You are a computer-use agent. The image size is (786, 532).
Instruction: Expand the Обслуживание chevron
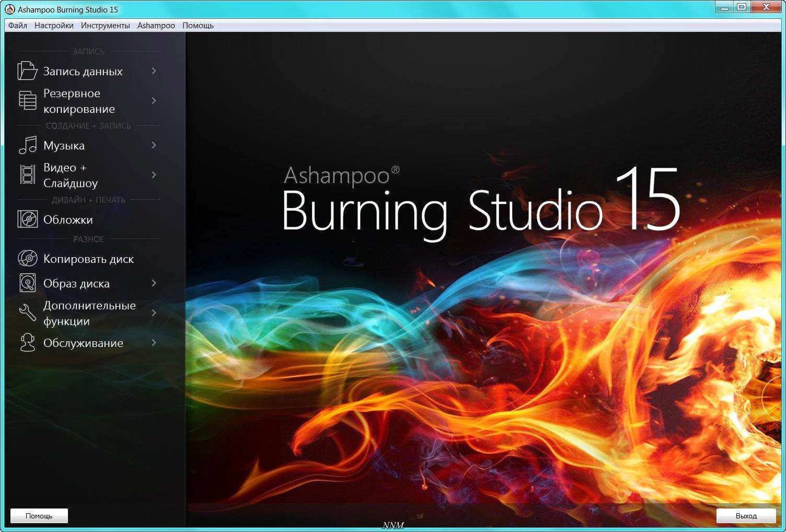pyautogui.click(x=154, y=342)
